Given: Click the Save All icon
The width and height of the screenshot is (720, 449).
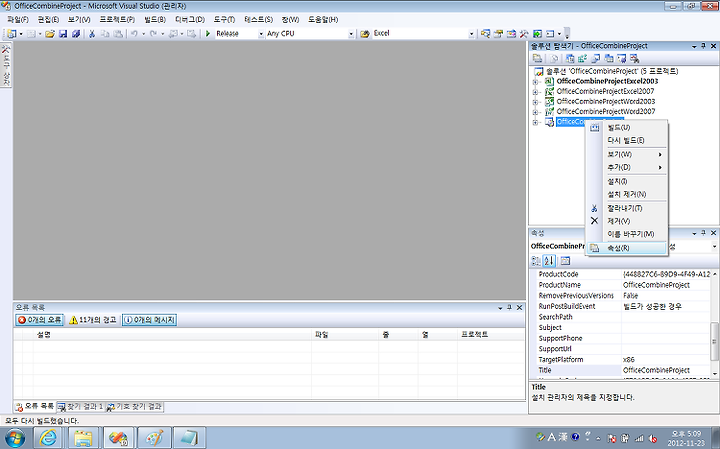Looking at the screenshot, I should tap(76, 34).
